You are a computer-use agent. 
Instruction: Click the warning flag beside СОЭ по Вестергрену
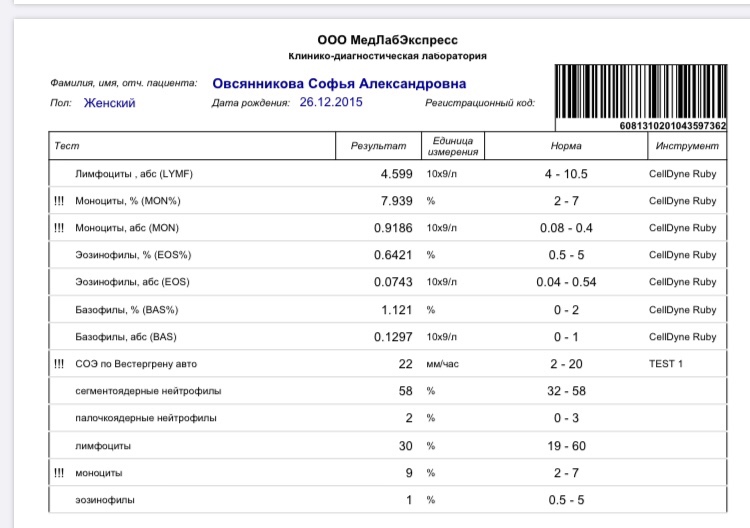pos(59,363)
